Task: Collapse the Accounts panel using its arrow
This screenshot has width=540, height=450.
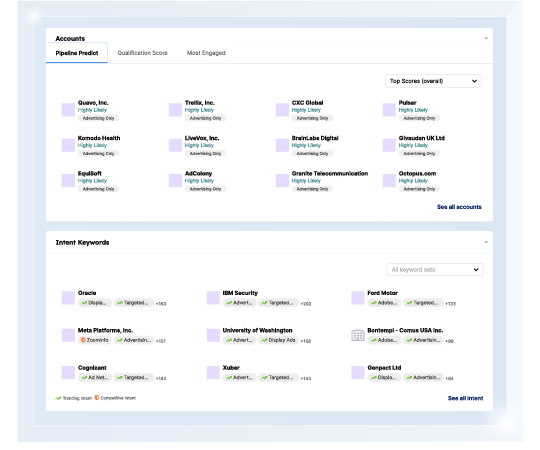Action: click(x=486, y=38)
